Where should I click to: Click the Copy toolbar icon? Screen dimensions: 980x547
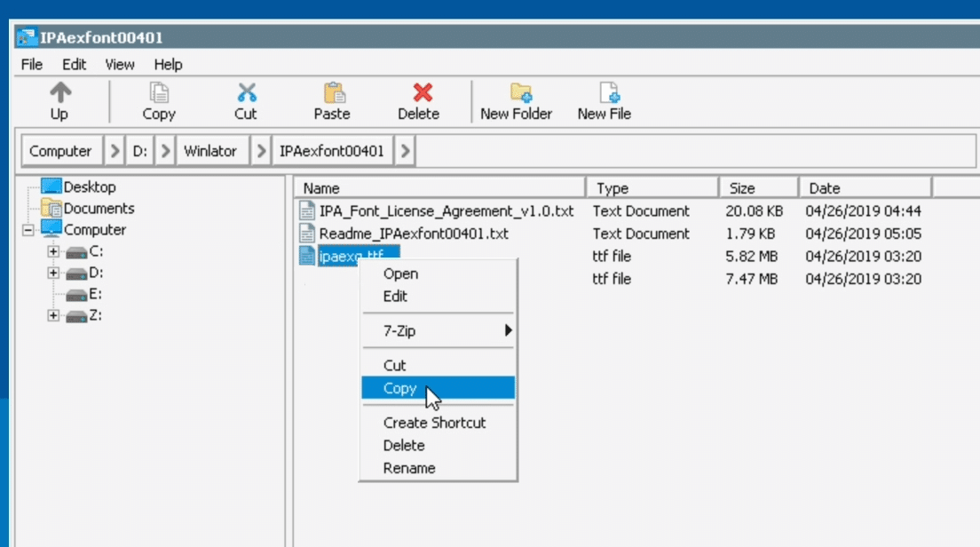[159, 93]
